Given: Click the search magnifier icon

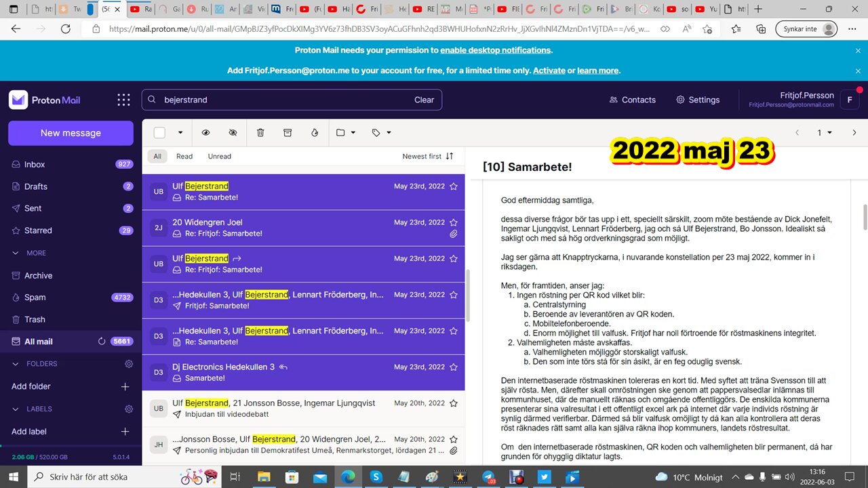Looking at the screenshot, I should 153,100.
